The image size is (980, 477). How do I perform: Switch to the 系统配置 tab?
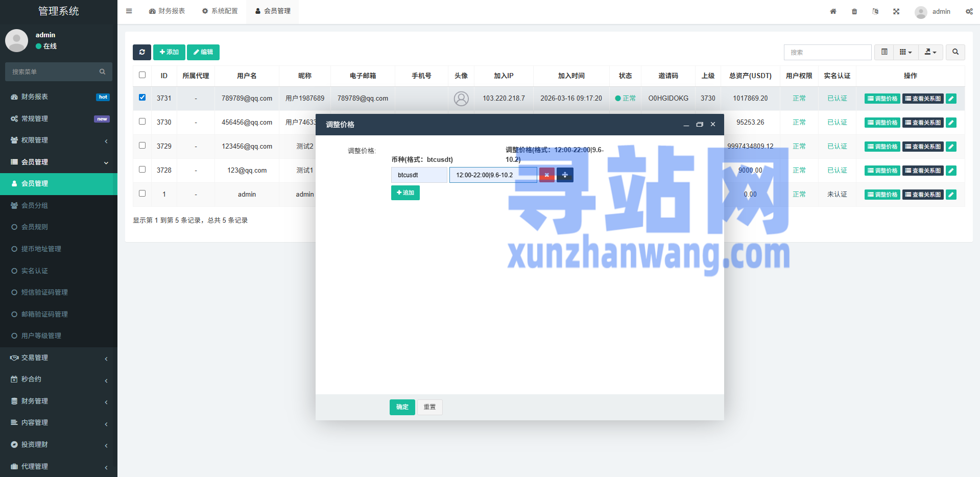coord(220,11)
